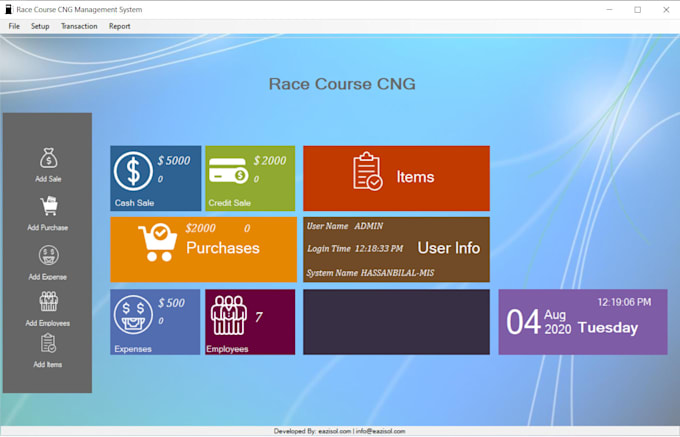Click the Add Expense sidebar icon
680x437 pixels.
point(49,255)
